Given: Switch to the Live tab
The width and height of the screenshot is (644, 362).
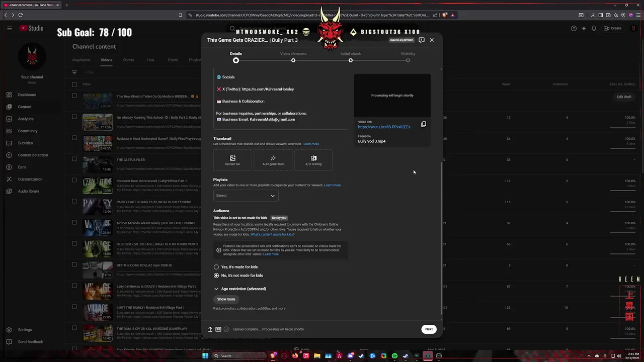Looking at the screenshot, I should pos(150,60).
